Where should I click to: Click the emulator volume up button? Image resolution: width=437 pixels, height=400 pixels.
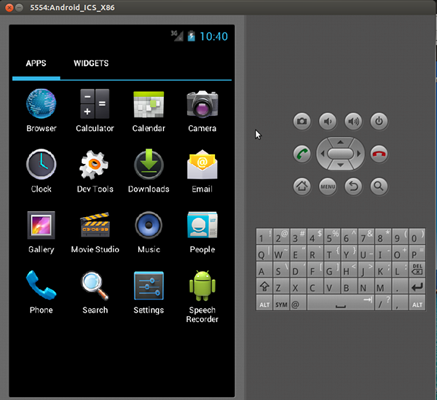click(x=353, y=121)
